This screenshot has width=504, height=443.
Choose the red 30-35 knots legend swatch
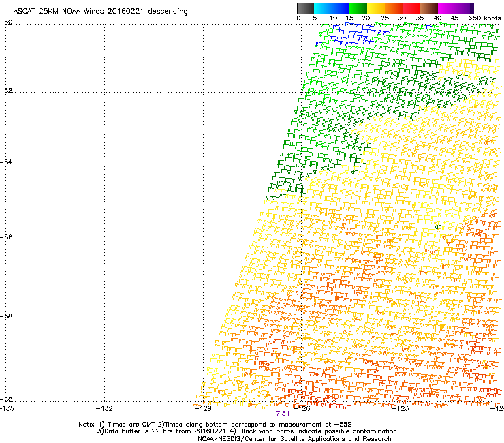(x=411, y=8)
